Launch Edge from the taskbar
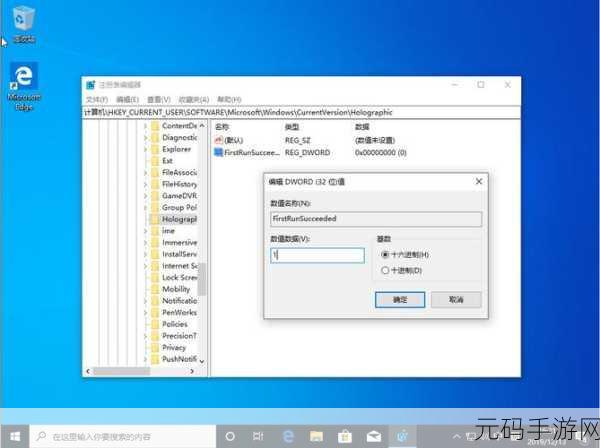Viewport: 600px width, 448px height. (288, 436)
